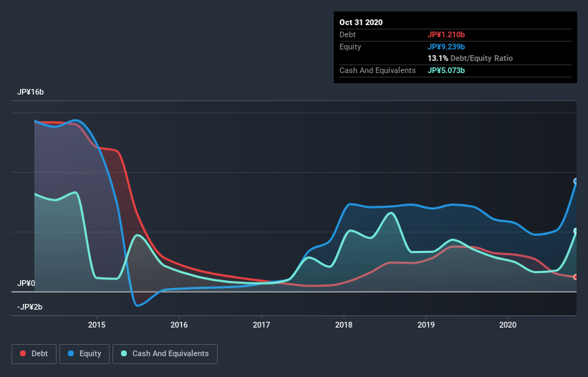The image size is (588, 377).
Task: Click the teal Cash legend dot
Action: (x=124, y=353)
